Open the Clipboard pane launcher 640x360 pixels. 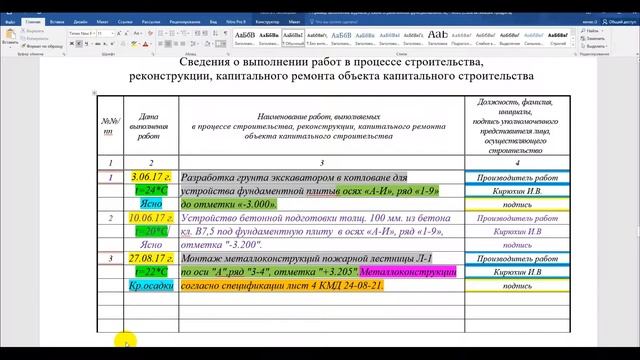coord(64,54)
